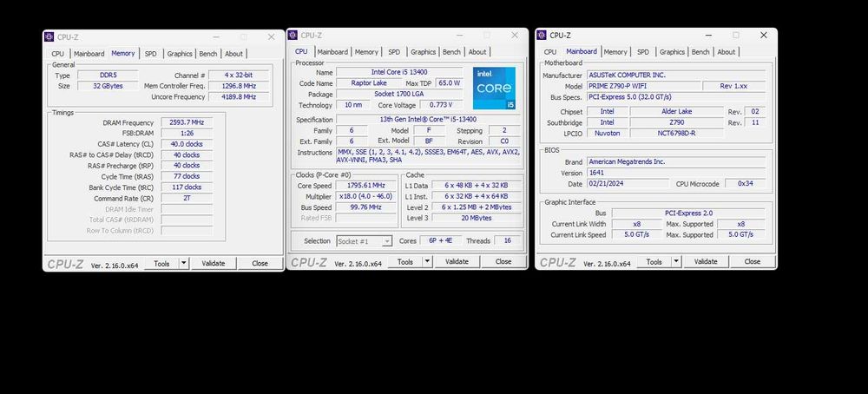This screenshot has width=868, height=394.
Task: Click Tools button in the Memory window
Action: point(161,264)
